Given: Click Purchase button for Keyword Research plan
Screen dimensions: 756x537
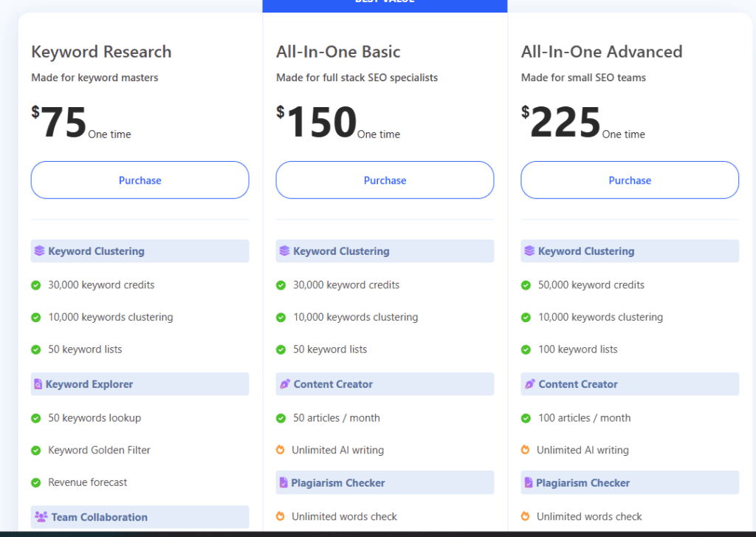Looking at the screenshot, I should (x=140, y=180).
